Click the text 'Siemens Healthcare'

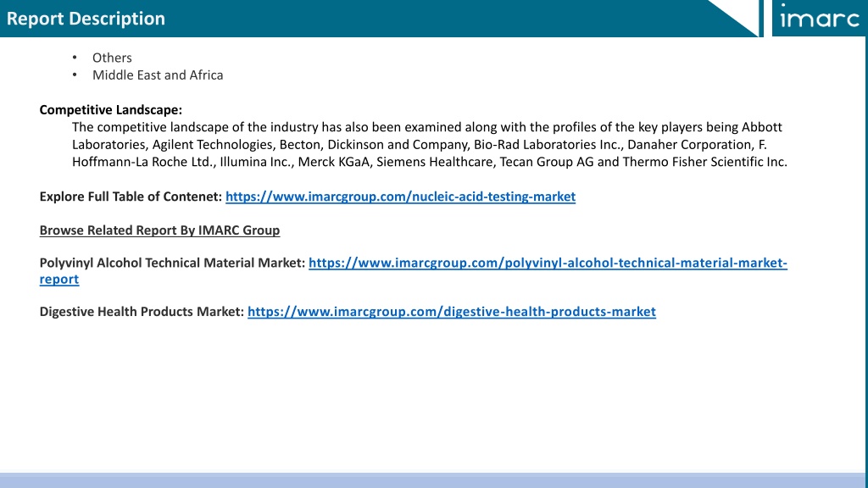coord(435,162)
